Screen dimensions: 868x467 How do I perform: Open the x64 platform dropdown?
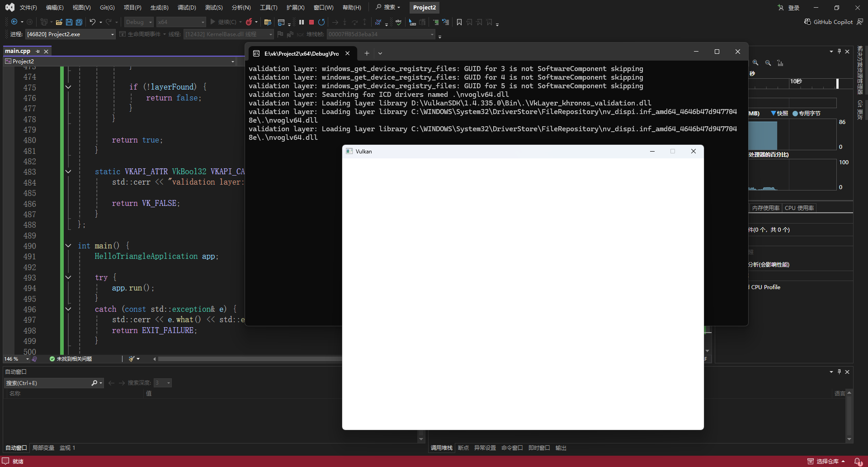point(181,22)
